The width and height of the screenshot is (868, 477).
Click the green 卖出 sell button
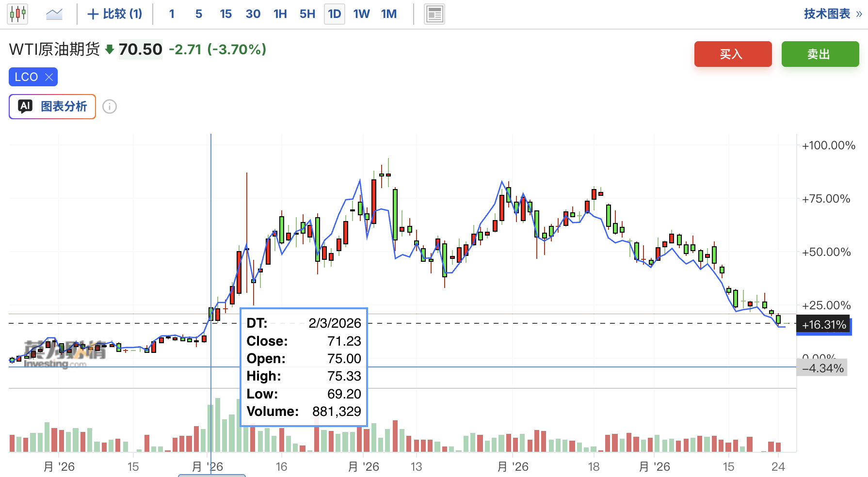(820, 54)
